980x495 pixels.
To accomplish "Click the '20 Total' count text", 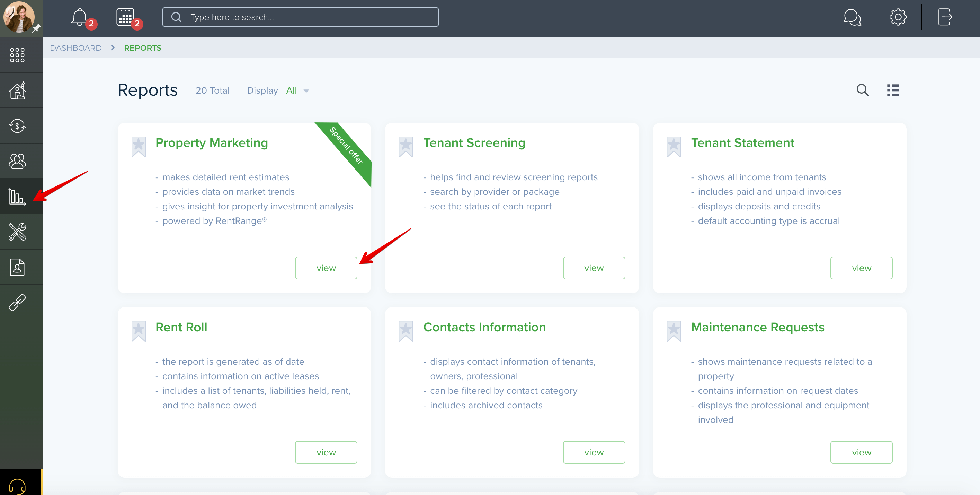I will coord(212,90).
